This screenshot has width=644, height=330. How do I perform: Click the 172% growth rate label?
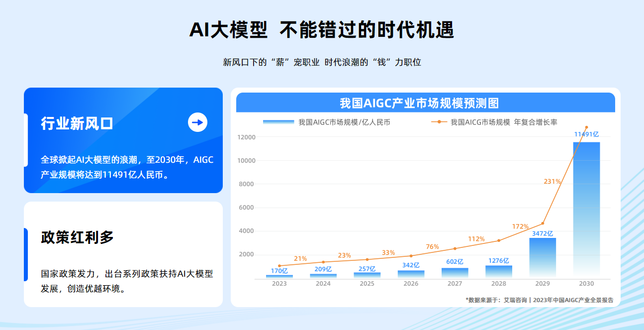point(521,226)
